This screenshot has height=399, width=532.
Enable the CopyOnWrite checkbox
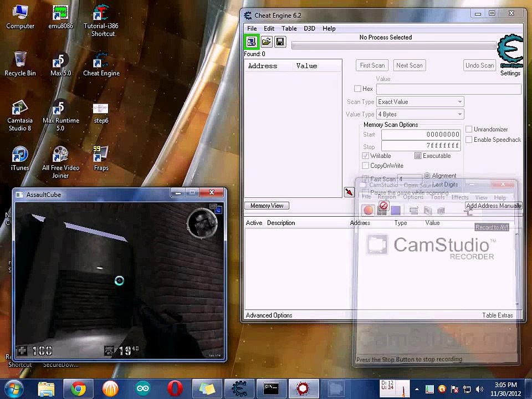[x=365, y=166]
